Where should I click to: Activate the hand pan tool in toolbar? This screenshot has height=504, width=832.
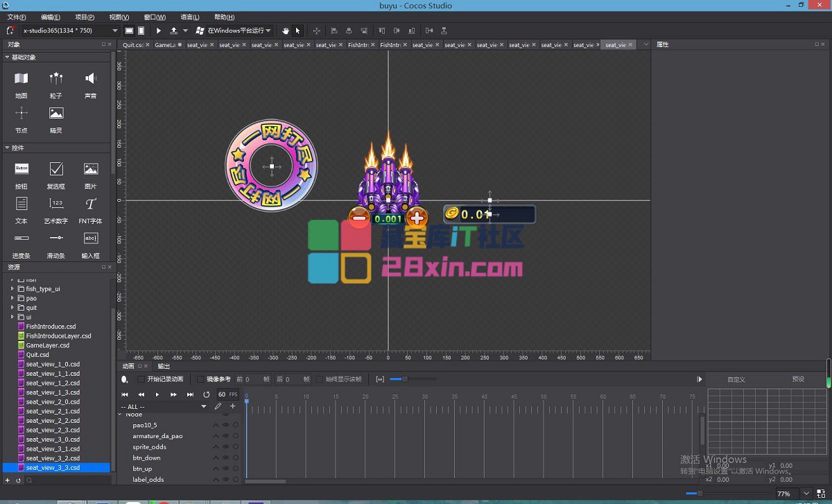[x=286, y=31]
